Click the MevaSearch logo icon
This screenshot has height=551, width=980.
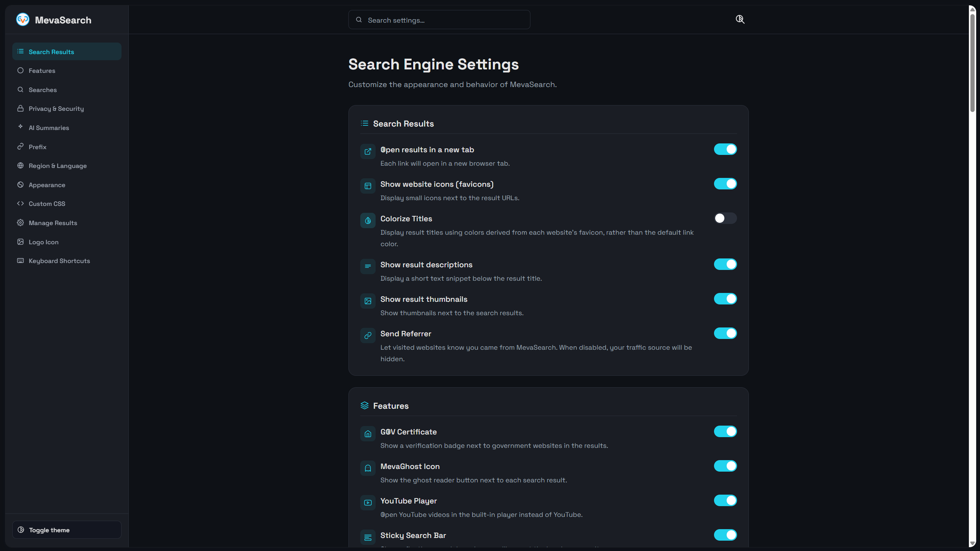point(23,20)
